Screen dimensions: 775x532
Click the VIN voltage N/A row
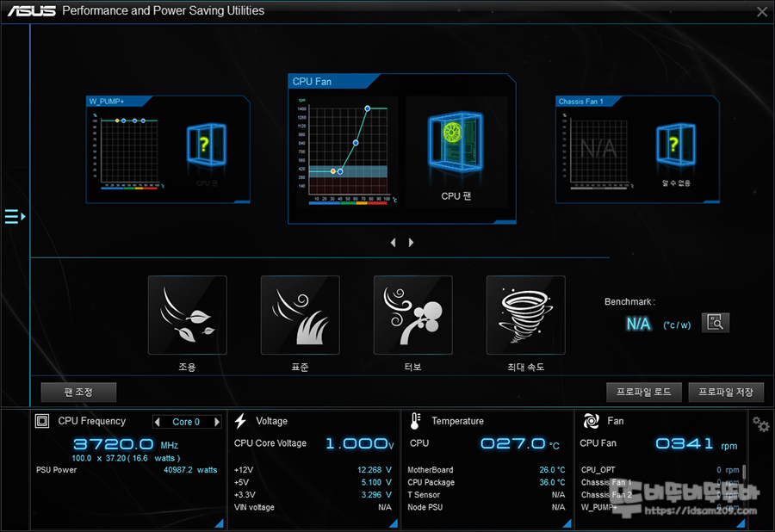313,507
